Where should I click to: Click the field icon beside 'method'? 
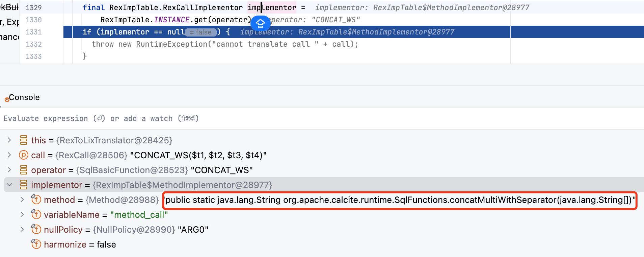[x=36, y=200]
